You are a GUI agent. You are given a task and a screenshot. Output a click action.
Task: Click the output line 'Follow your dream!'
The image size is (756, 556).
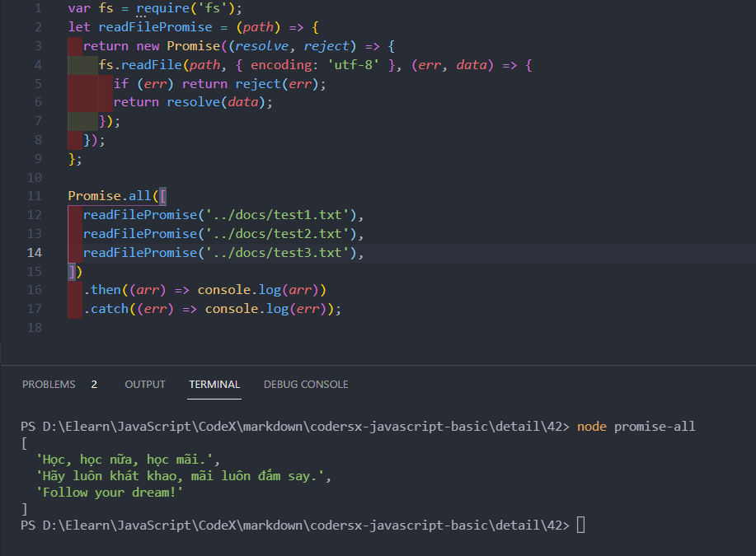point(110,492)
